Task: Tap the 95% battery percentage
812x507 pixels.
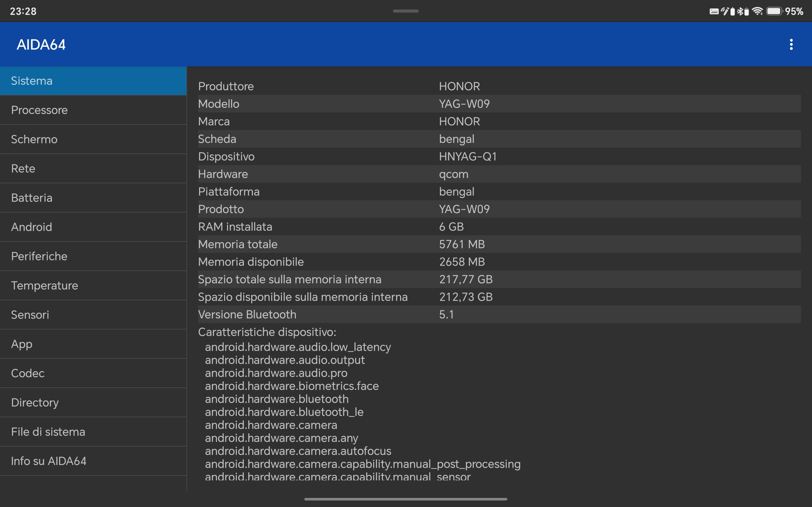Action: pos(794,11)
